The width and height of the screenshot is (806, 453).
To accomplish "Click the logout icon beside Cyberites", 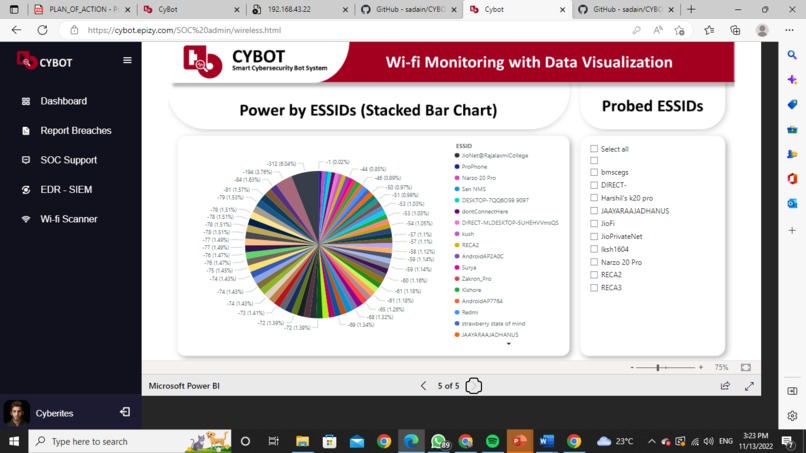I will click(x=125, y=412).
